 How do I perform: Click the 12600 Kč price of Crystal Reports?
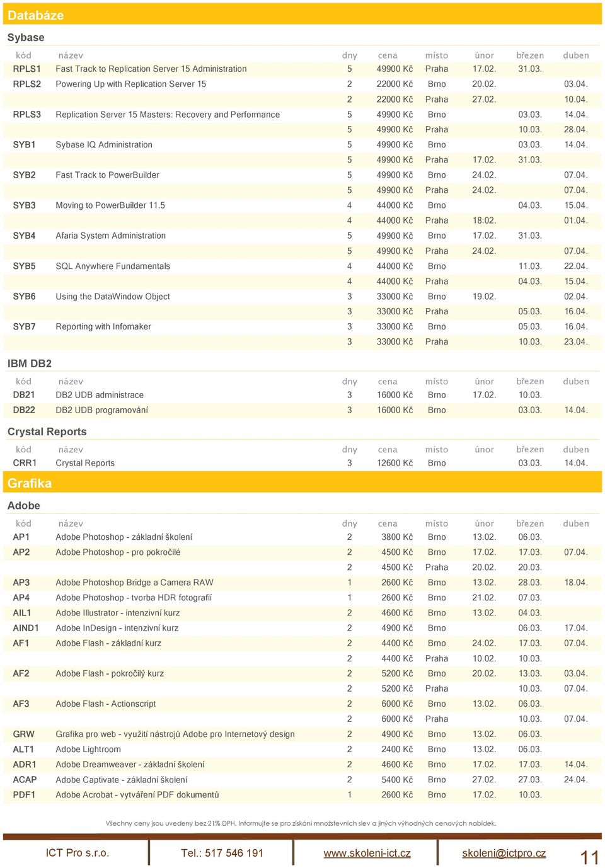395,463
